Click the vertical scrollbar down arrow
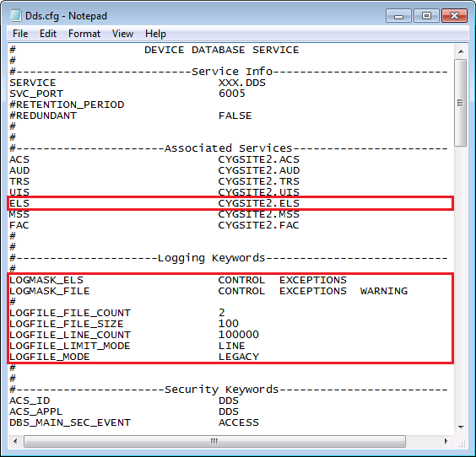Screen dimensions: 476x457 coord(461,427)
